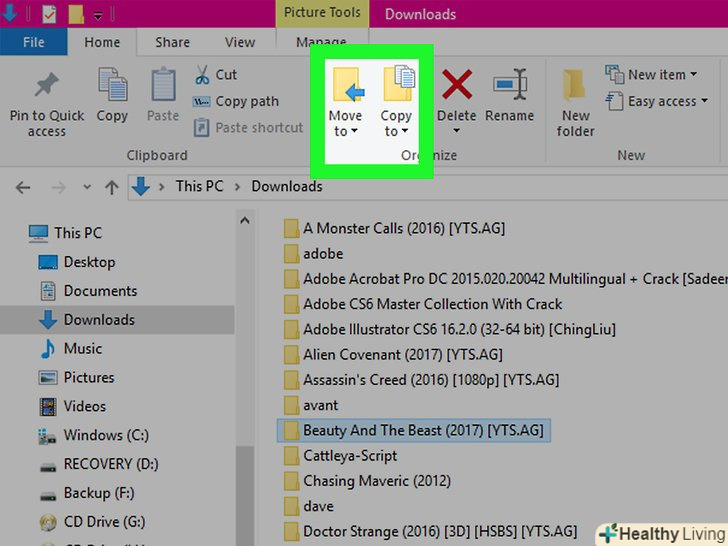The height and width of the screenshot is (546, 728).
Task: Click the Move to folder icon
Action: point(348,84)
